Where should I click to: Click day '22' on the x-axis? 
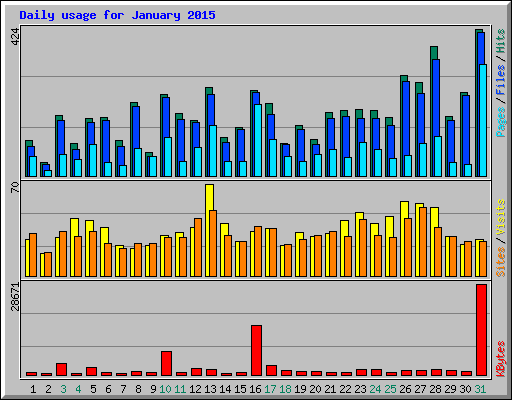pos(345,389)
